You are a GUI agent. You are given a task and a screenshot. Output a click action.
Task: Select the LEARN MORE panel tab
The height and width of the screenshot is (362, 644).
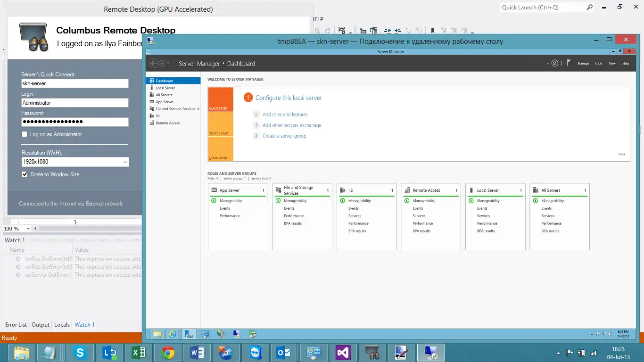221,149
